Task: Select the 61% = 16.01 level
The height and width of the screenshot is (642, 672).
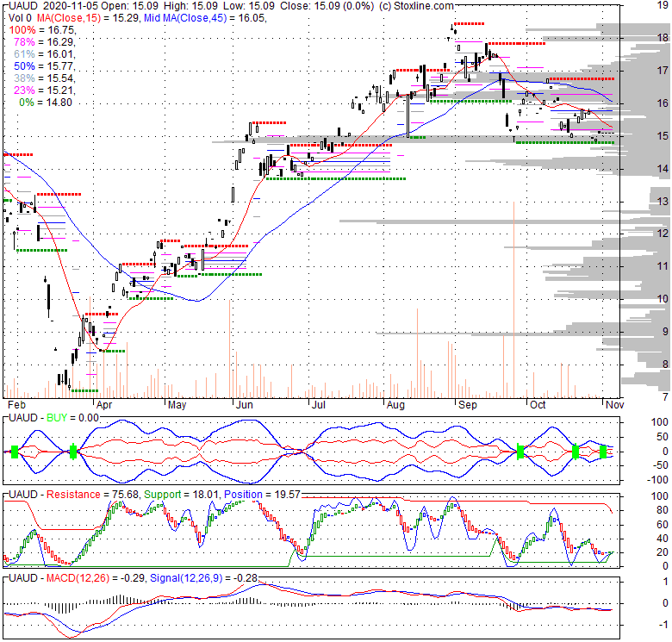Action: 45,54
